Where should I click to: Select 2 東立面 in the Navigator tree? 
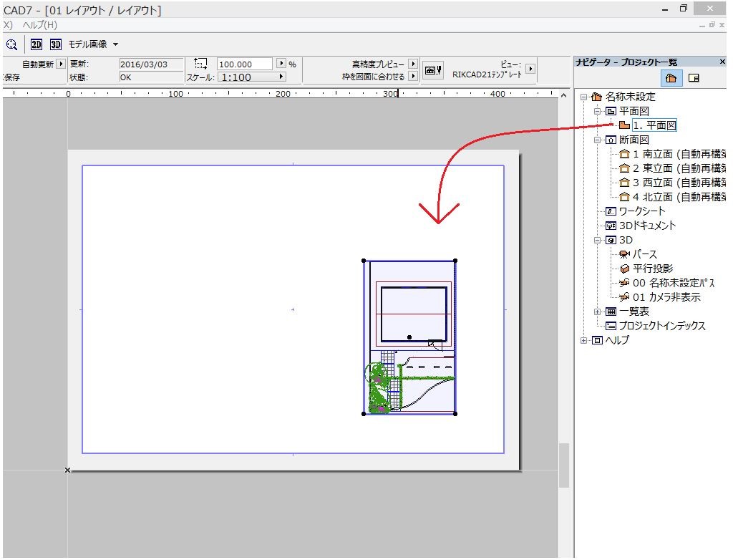(x=680, y=168)
